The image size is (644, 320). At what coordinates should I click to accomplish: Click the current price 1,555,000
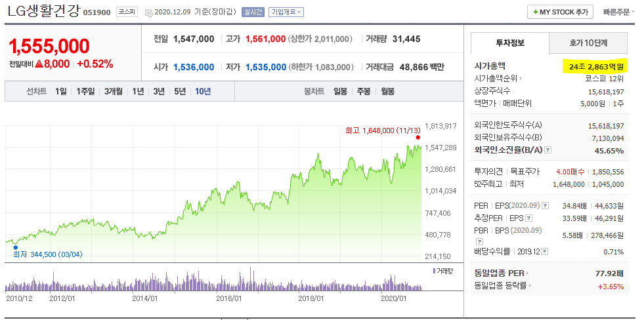coord(49,47)
